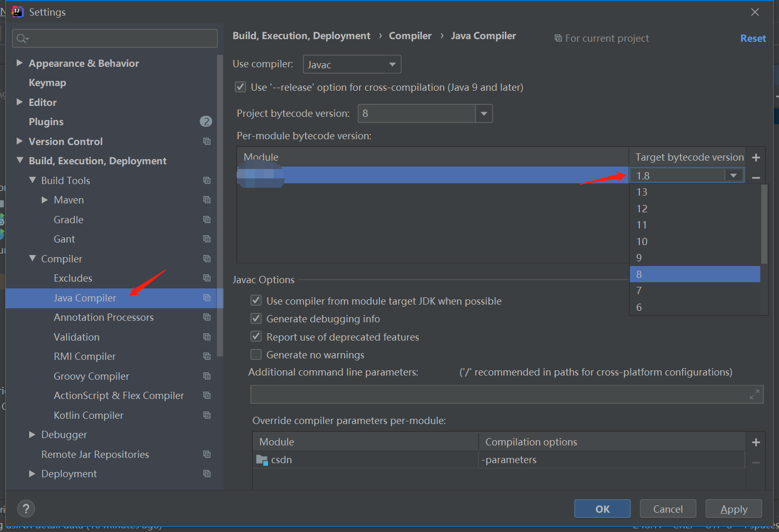Click project-level icon beside ActionScript & Flex Compiler

pyautogui.click(x=207, y=395)
